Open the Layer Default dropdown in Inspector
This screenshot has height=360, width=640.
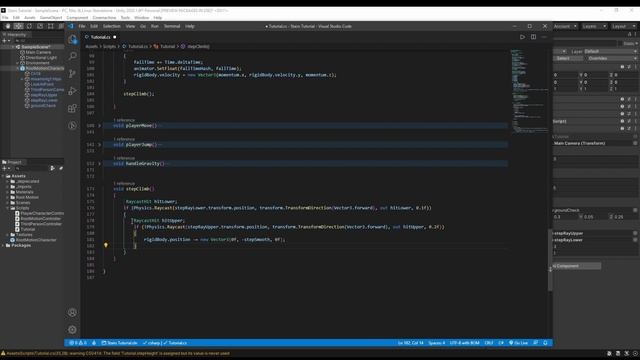(x=610, y=51)
